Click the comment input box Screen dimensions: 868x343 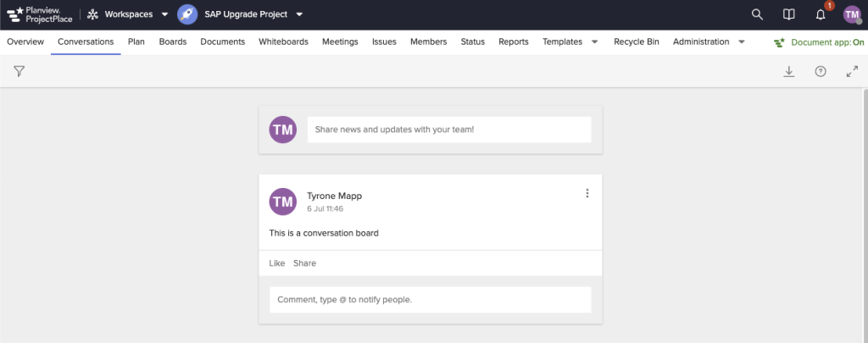click(x=430, y=300)
